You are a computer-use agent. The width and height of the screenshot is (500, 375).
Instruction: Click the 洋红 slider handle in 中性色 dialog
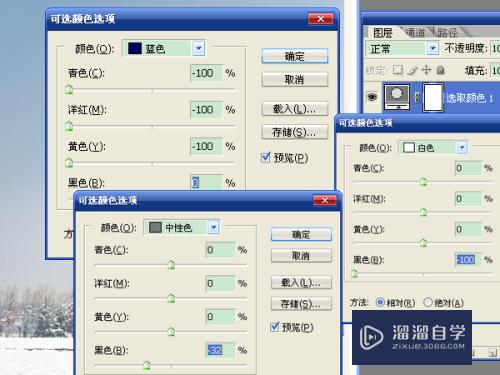click(171, 298)
